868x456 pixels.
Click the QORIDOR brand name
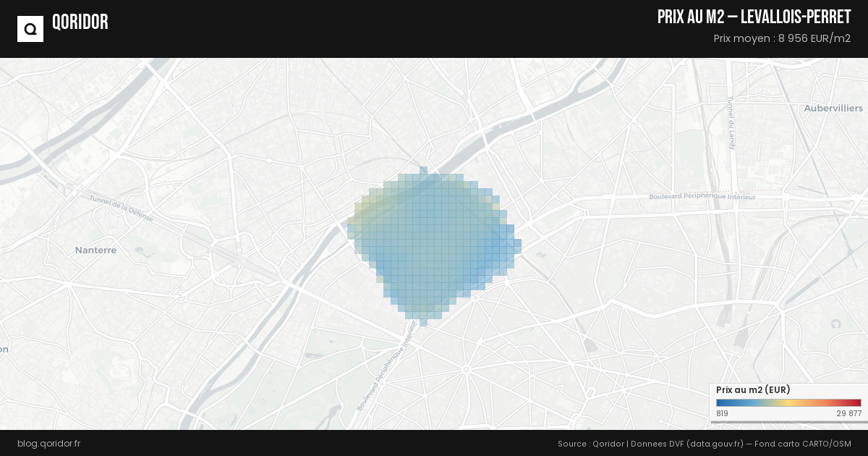coord(80,22)
